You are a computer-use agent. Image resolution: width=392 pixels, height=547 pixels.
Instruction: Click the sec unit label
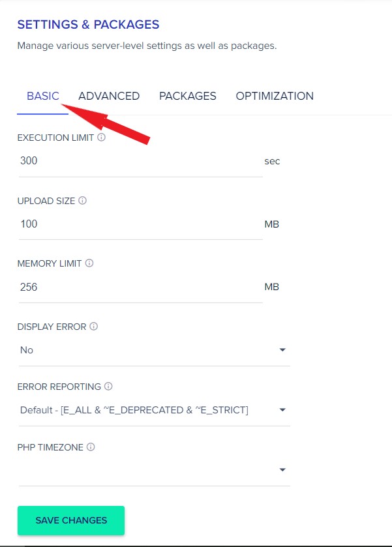[x=272, y=161]
